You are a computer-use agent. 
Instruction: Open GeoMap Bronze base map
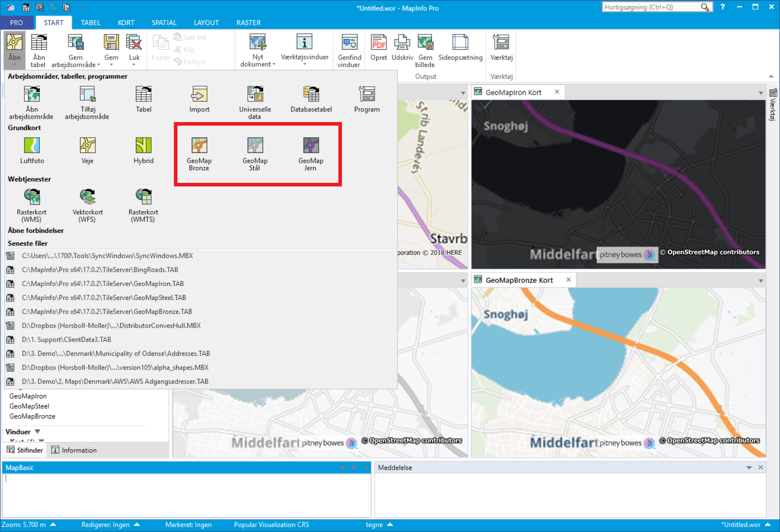(199, 154)
